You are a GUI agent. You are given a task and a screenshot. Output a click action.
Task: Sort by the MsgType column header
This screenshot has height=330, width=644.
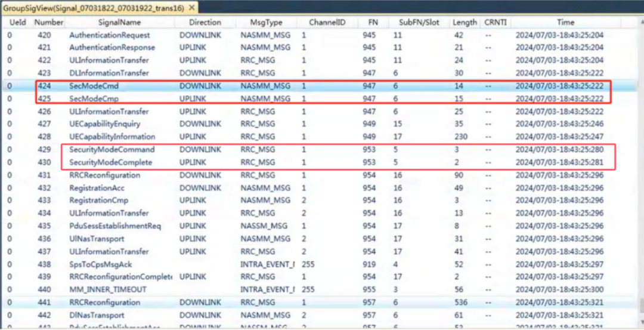[265, 22]
